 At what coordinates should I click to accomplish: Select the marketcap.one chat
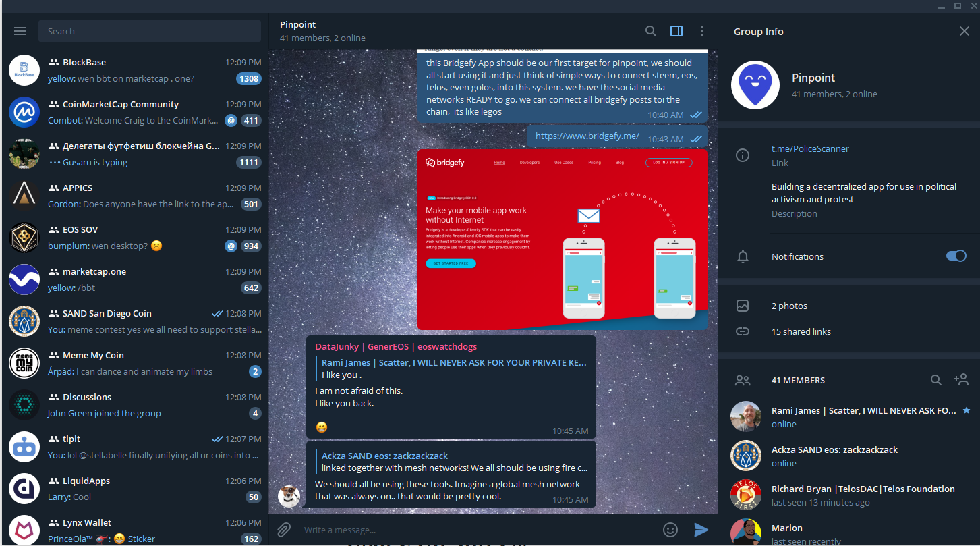[x=135, y=279]
